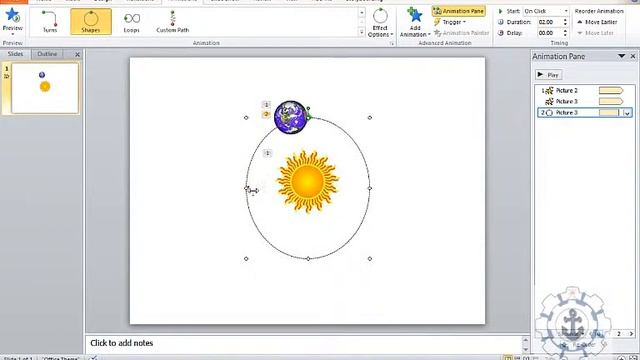Toggle the Animation Pane ribbon button
The height and width of the screenshot is (360, 640).
coord(459,11)
